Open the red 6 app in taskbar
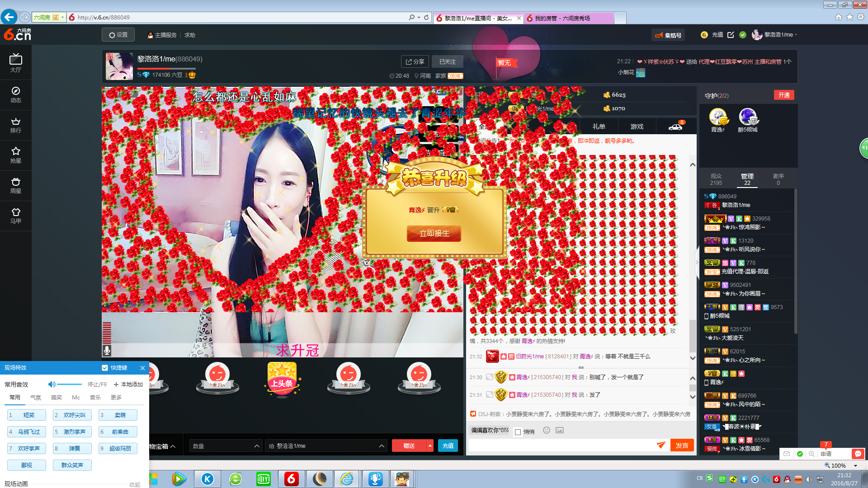This screenshot has width=868, height=488. coord(292,479)
